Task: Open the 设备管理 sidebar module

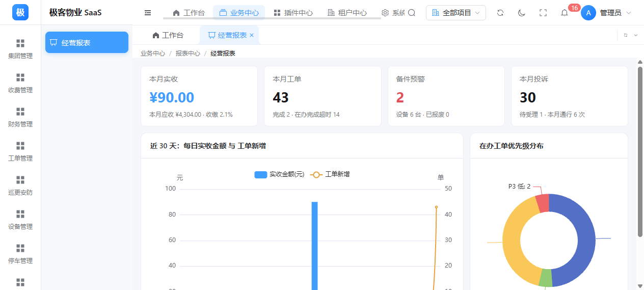Action: 20,220
